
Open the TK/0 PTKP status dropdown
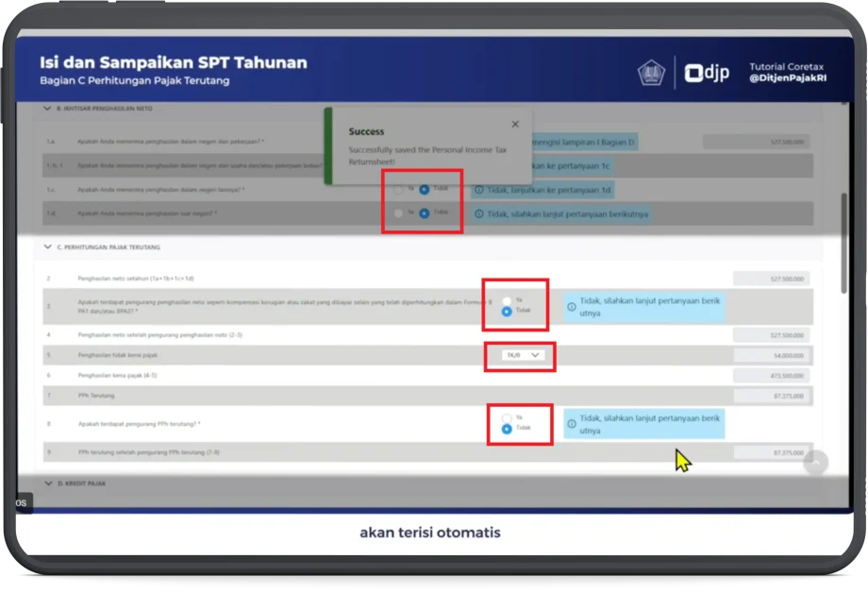[x=522, y=355]
